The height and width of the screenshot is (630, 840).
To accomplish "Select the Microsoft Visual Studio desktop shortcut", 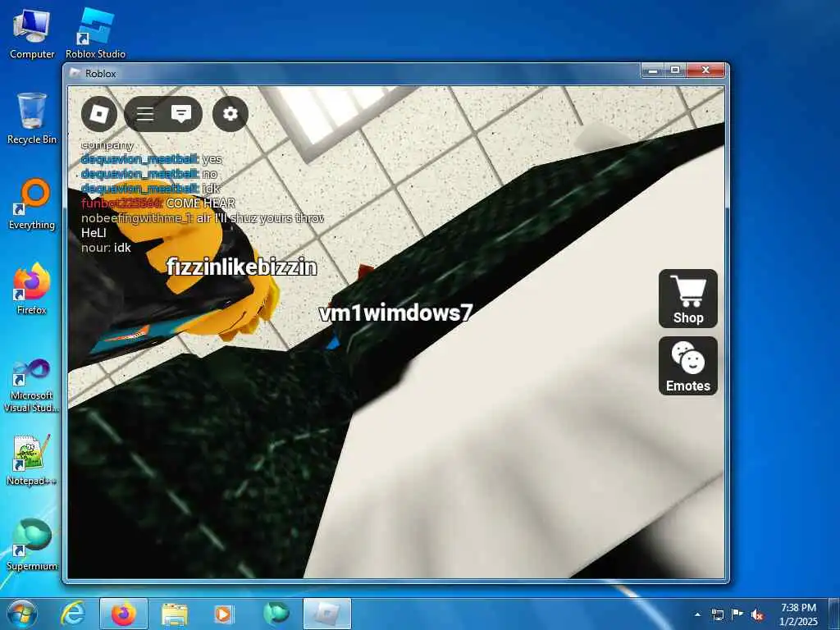I will point(32,386).
